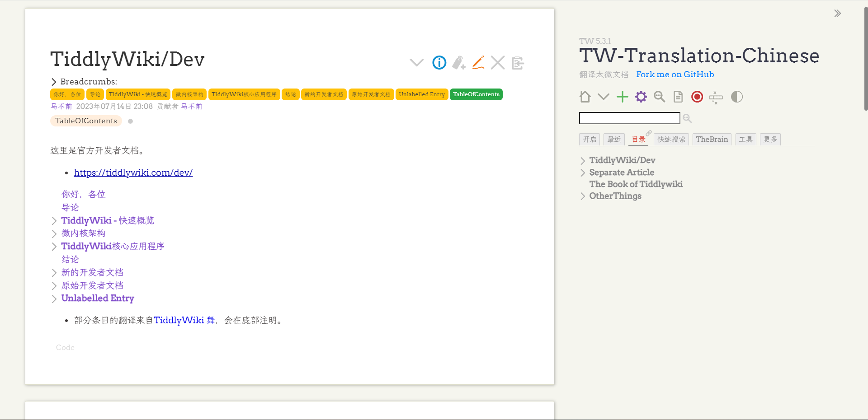
Task: Select the 目录 sidebar tab
Action: point(638,140)
